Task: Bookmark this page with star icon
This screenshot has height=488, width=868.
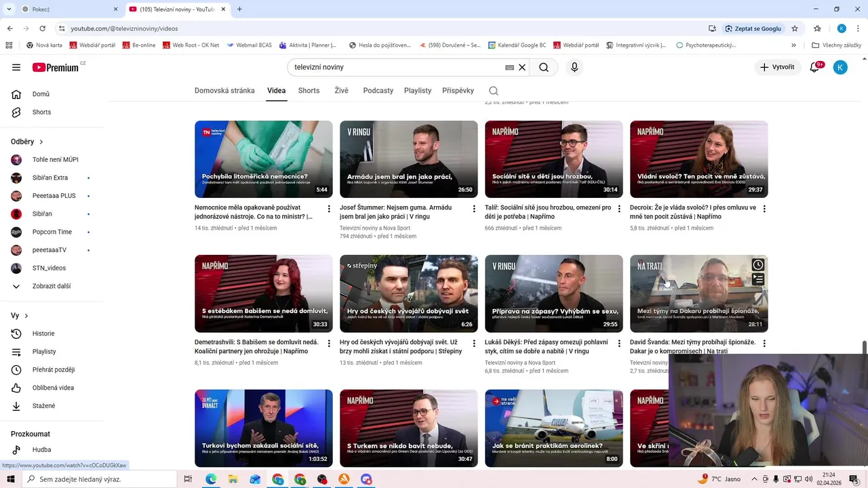Action: click(795, 28)
